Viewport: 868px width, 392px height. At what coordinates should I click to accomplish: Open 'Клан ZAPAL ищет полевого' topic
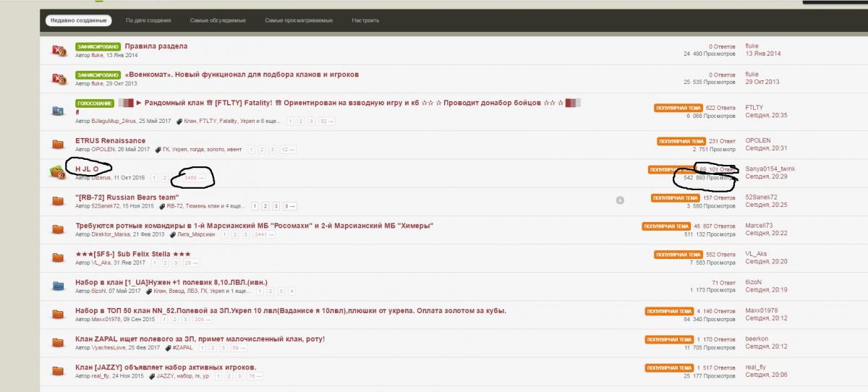(200, 338)
